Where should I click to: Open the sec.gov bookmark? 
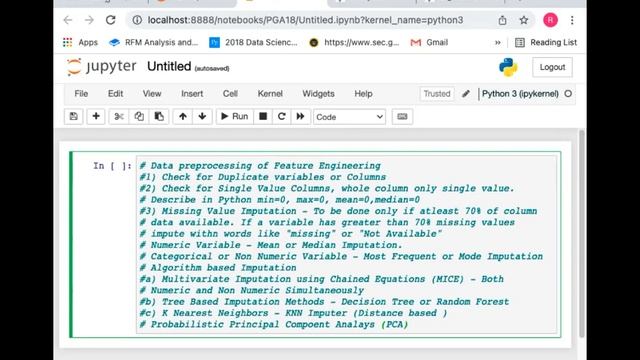354,42
